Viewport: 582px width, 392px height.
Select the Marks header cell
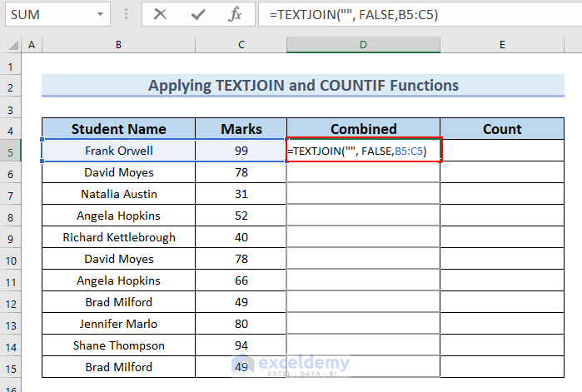click(x=241, y=129)
